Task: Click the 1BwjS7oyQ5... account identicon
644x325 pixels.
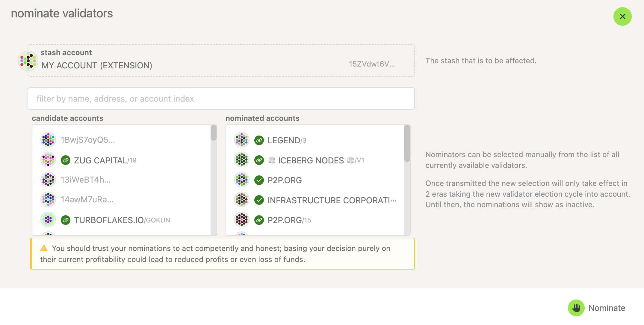Action: click(48, 140)
